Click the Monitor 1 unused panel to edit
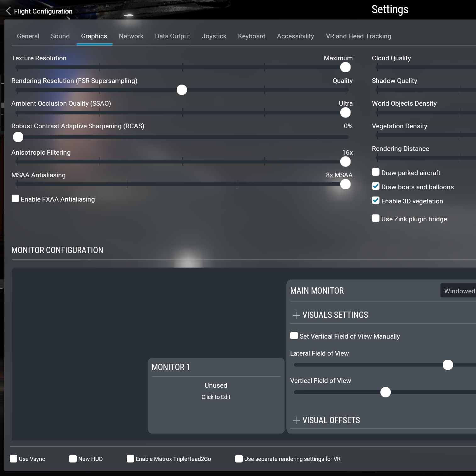The width and height of the screenshot is (476, 476). (216, 396)
